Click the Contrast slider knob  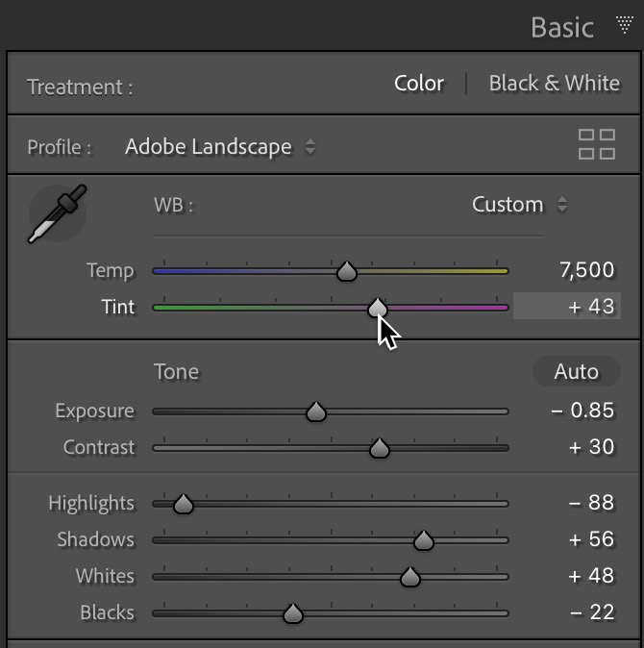point(380,448)
